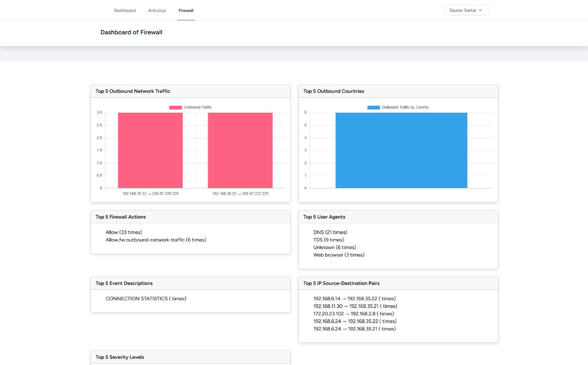Click the red bar for destination 208.67.220.220
The height and width of the screenshot is (365, 588).
pos(150,150)
